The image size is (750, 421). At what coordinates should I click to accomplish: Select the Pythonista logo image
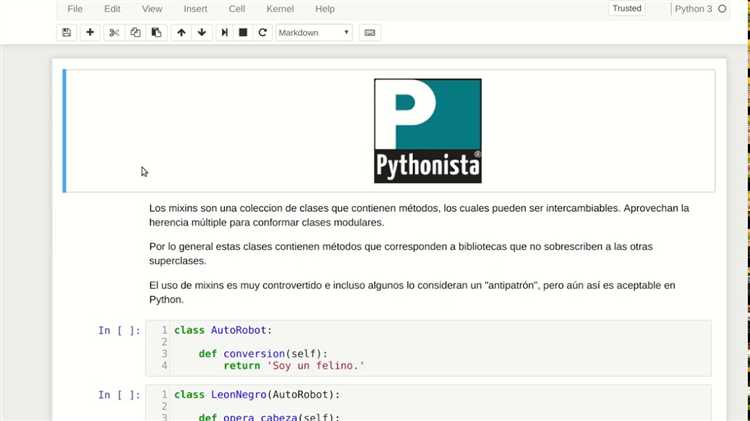click(427, 130)
